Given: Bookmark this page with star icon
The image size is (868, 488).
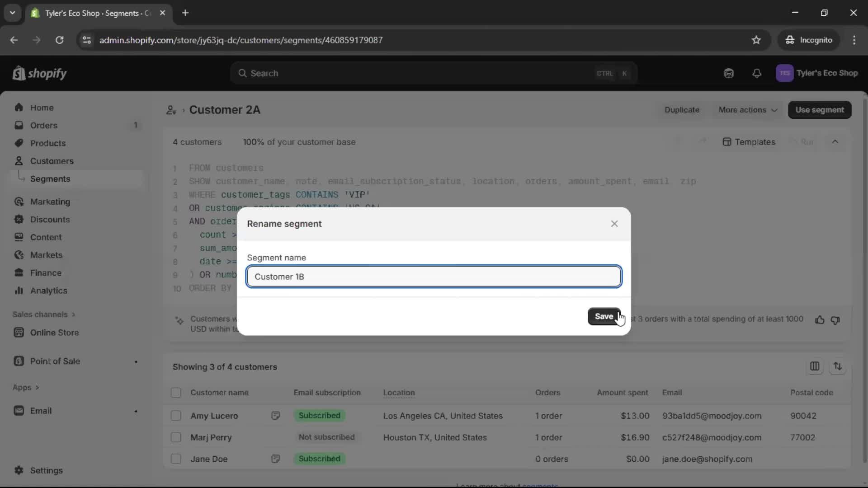Looking at the screenshot, I should pos(756,40).
